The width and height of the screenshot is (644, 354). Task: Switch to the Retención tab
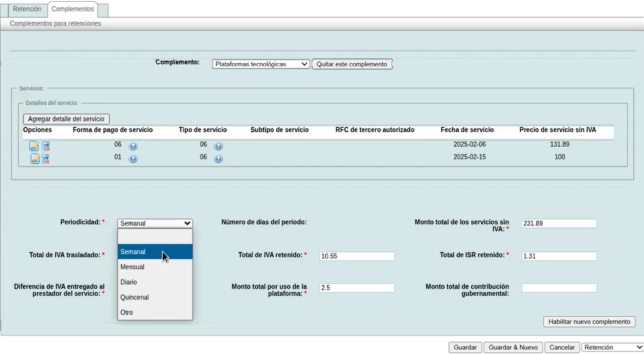(x=27, y=10)
